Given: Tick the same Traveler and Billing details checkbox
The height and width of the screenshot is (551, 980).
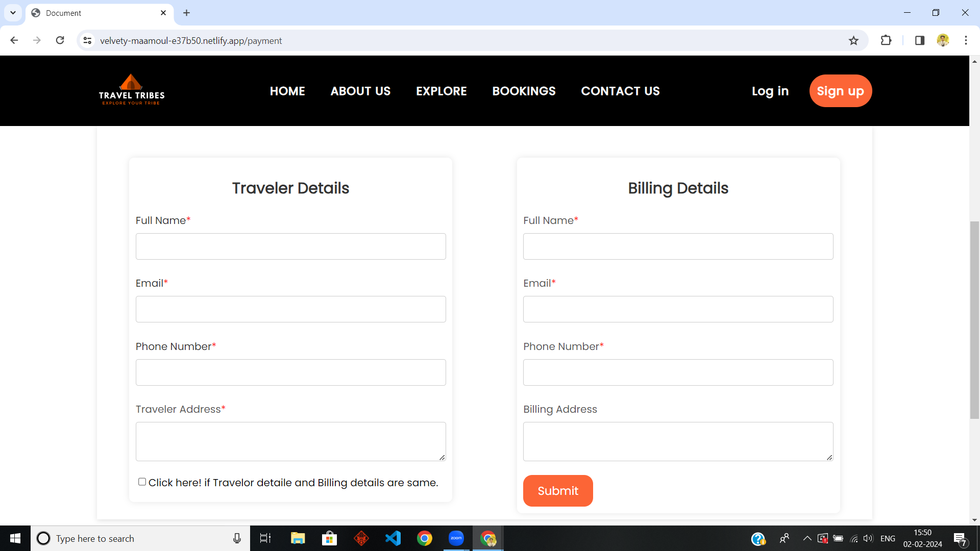Looking at the screenshot, I should 142,482.
